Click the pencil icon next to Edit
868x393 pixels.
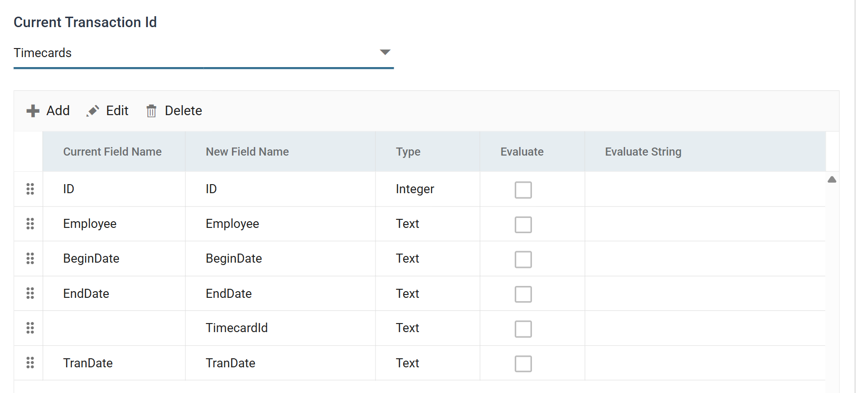(x=93, y=111)
